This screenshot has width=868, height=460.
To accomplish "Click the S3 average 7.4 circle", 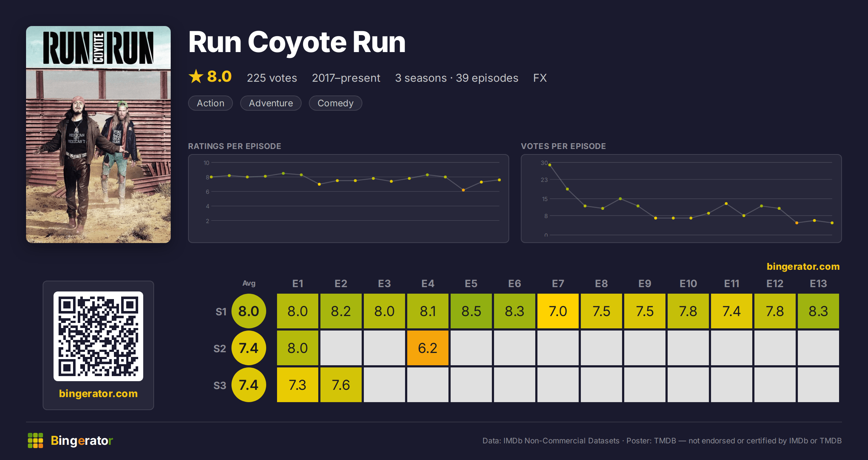I will [249, 385].
